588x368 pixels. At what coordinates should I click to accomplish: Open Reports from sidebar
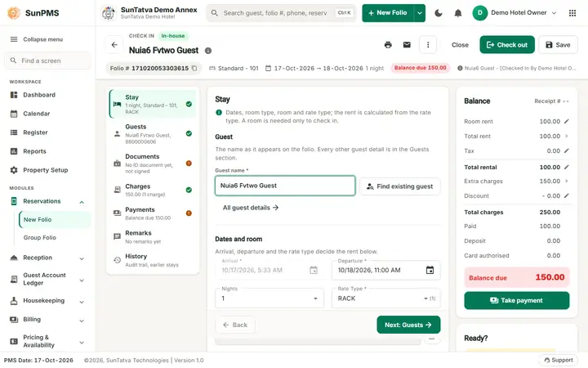tap(48, 151)
